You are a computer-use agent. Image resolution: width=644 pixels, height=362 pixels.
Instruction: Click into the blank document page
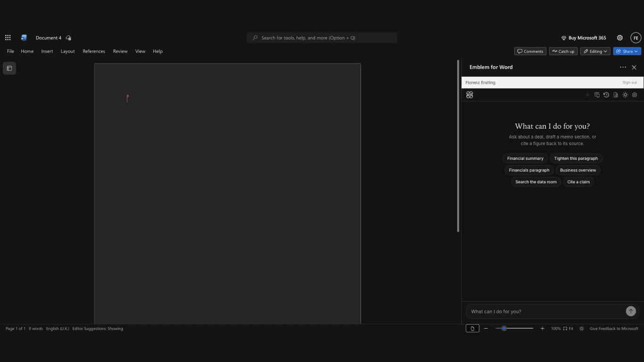tap(227, 194)
